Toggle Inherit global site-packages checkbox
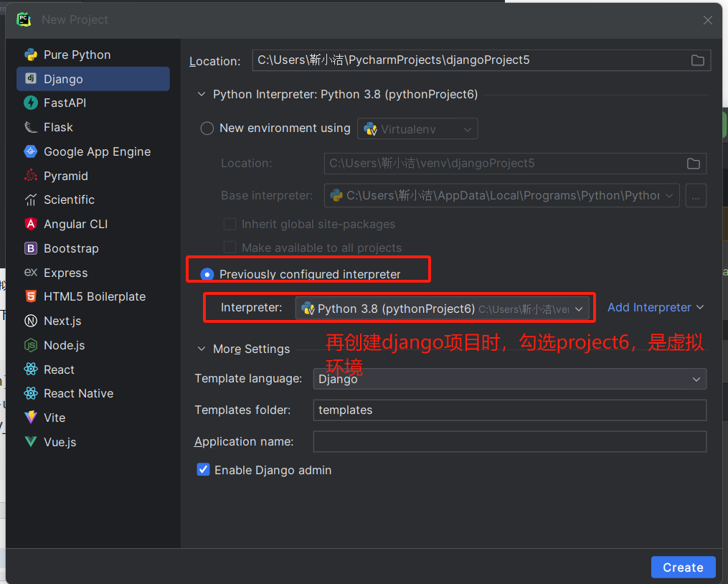Screen dimensions: 728x584 pos(230,224)
